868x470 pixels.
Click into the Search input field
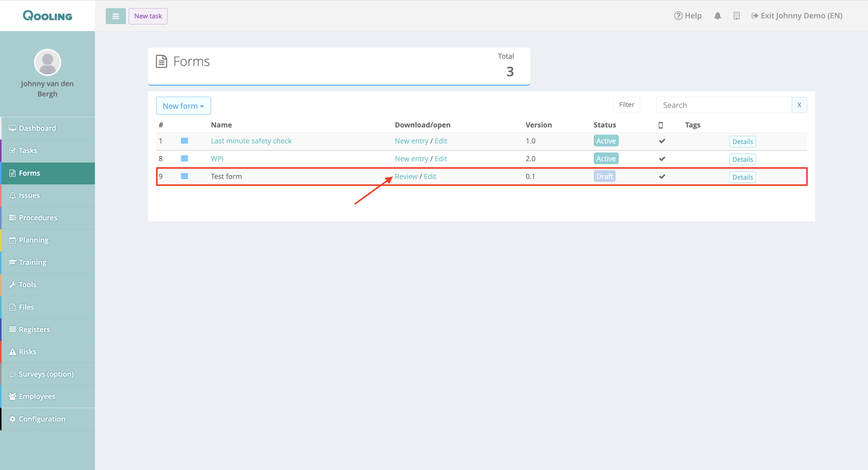[x=724, y=105]
